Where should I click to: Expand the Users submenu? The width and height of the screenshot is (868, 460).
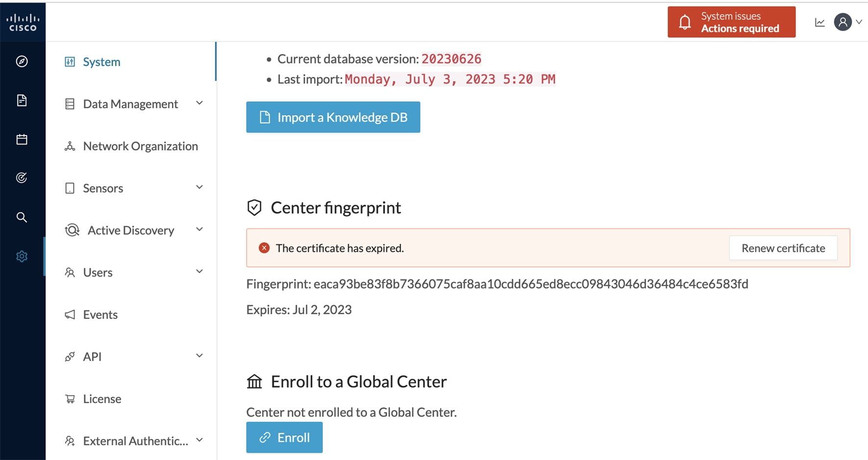pos(199,272)
